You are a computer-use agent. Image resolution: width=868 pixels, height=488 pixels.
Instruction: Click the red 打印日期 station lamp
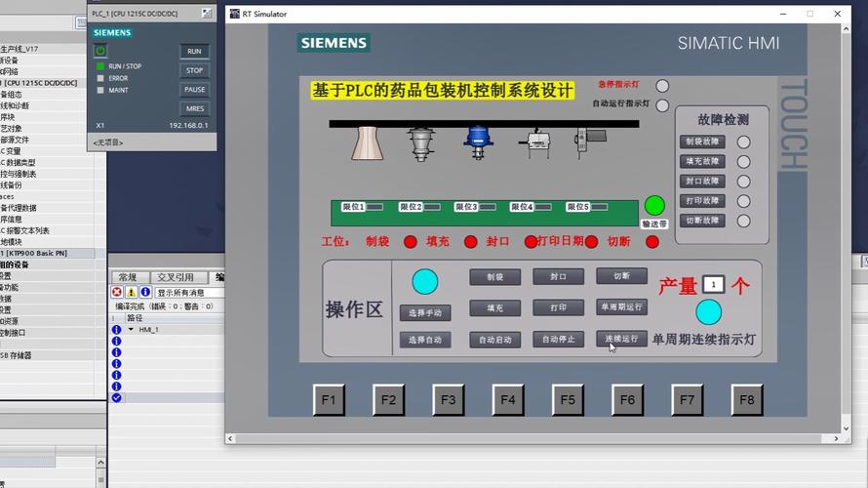point(591,242)
